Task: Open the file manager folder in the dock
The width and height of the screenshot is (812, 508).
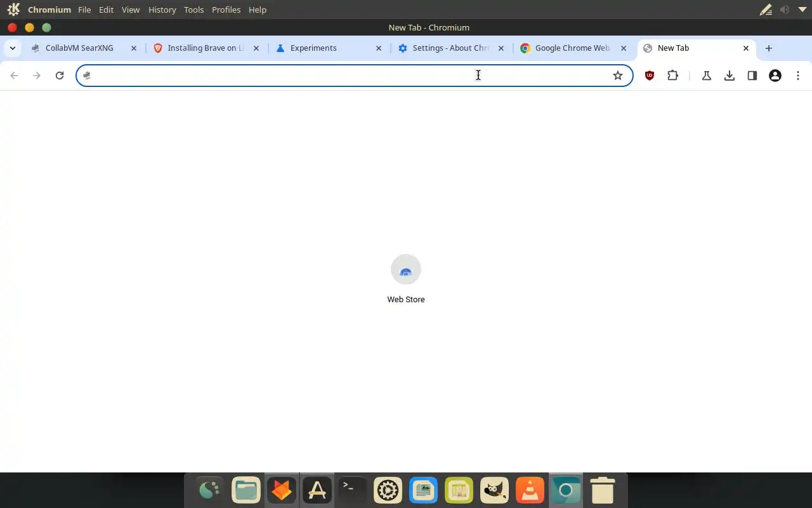Action: (x=246, y=490)
